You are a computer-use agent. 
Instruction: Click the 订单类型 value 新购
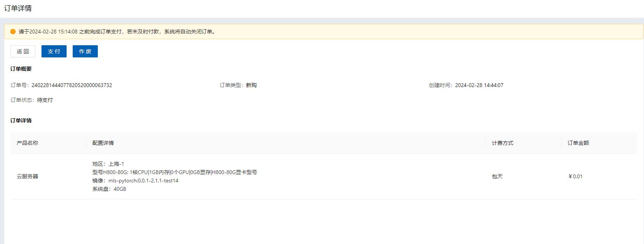point(251,85)
